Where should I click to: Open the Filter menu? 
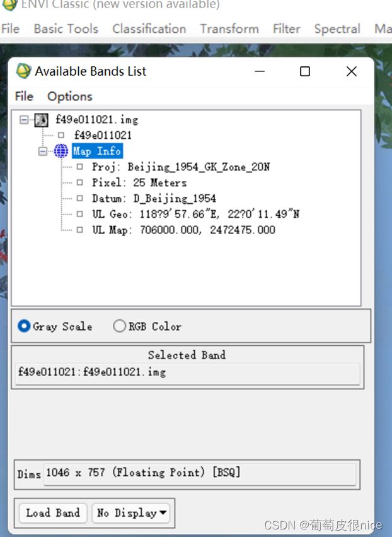coord(286,29)
